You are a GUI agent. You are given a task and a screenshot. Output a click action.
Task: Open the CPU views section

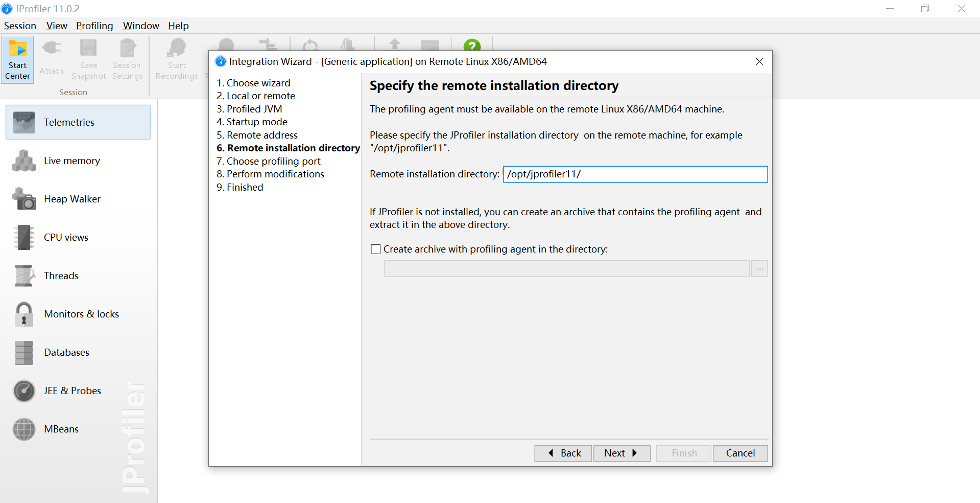coord(78,237)
